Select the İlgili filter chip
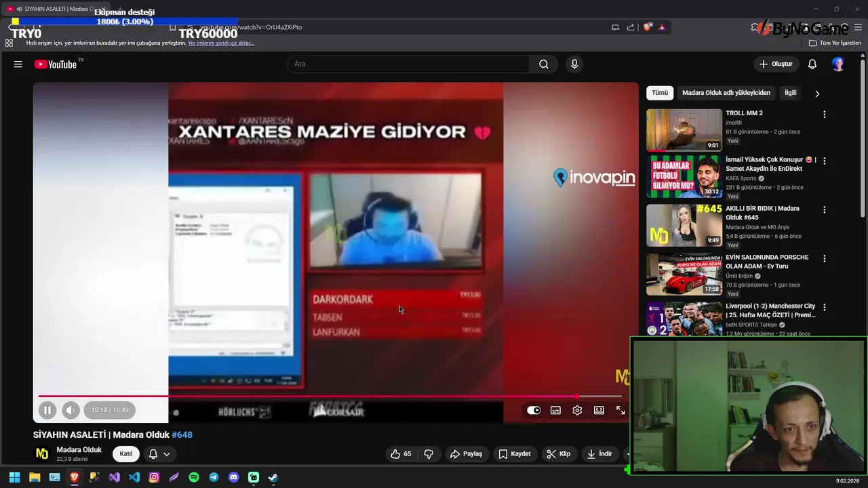This screenshot has height=488, width=868. pyautogui.click(x=790, y=93)
